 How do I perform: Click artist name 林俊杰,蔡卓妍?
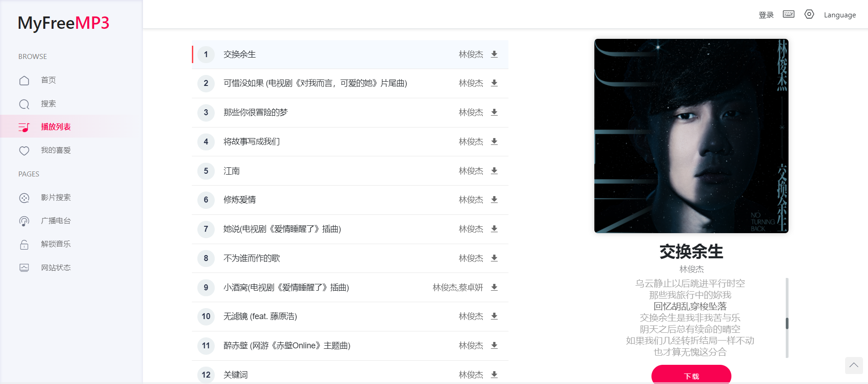pos(458,288)
